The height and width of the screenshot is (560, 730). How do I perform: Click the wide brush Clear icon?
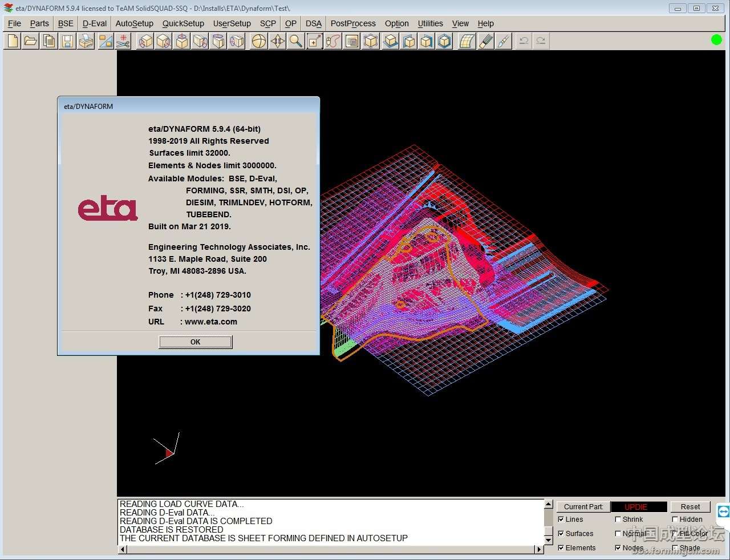tap(485, 41)
